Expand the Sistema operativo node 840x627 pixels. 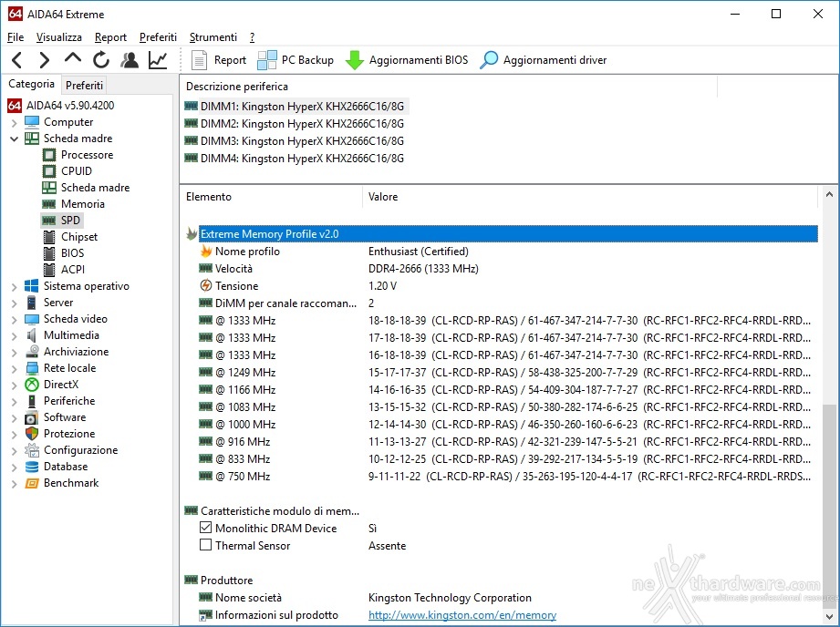click(14, 286)
